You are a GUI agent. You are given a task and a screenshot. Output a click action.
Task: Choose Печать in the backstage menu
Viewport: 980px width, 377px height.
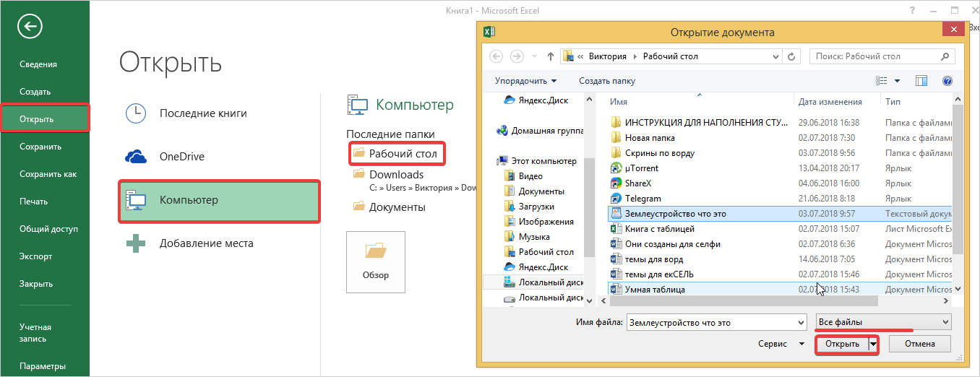33,201
